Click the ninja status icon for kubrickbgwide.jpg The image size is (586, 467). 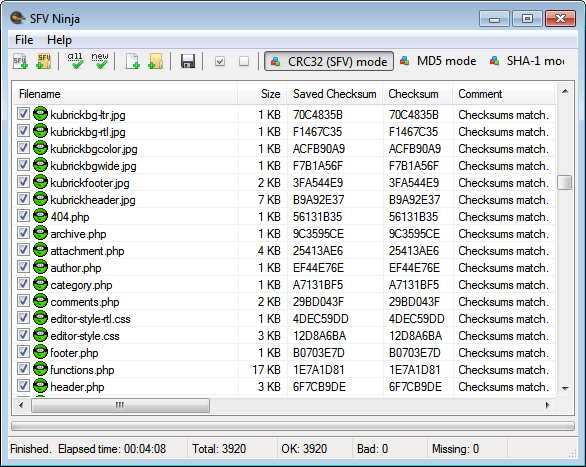click(x=40, y=165)
